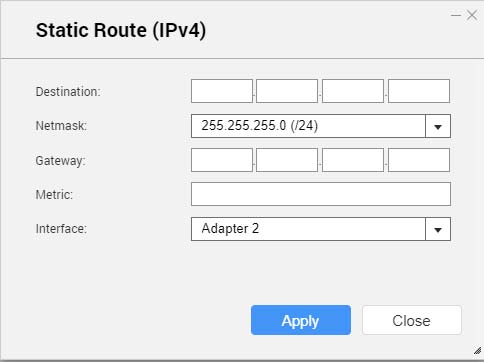Close the dialog with the X icon

(x=472, y=15)
